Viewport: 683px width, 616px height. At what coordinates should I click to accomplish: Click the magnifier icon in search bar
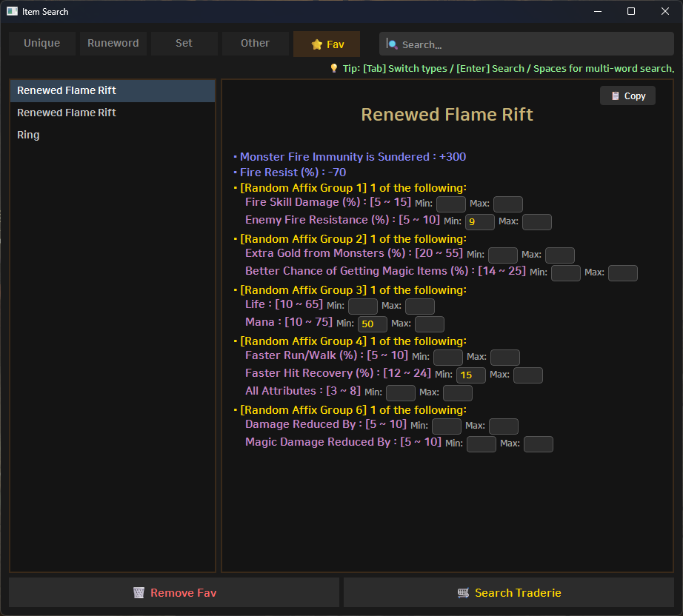[x=393, y=44]
